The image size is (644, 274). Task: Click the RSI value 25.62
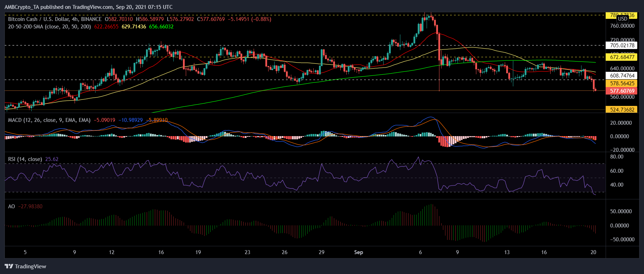point(52,159)
